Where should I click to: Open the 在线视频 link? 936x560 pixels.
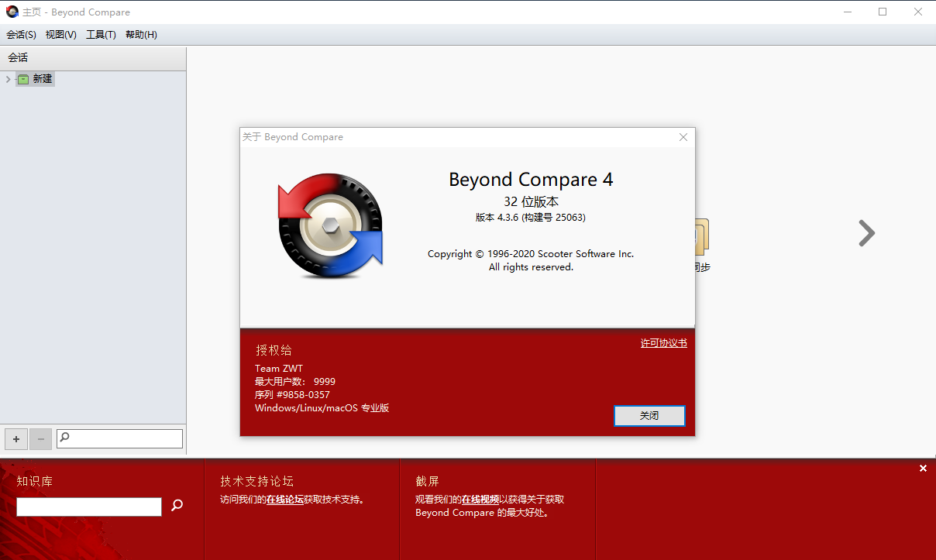point(480,500)
